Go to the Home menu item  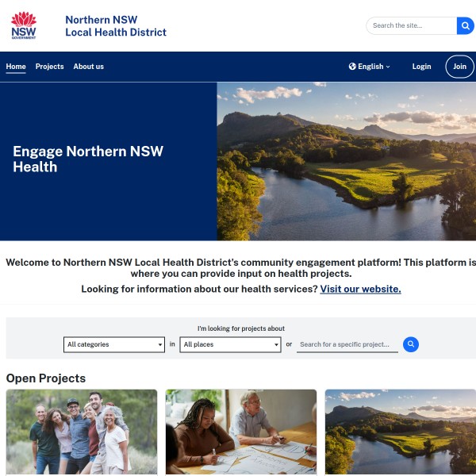(x=16, y=67)
